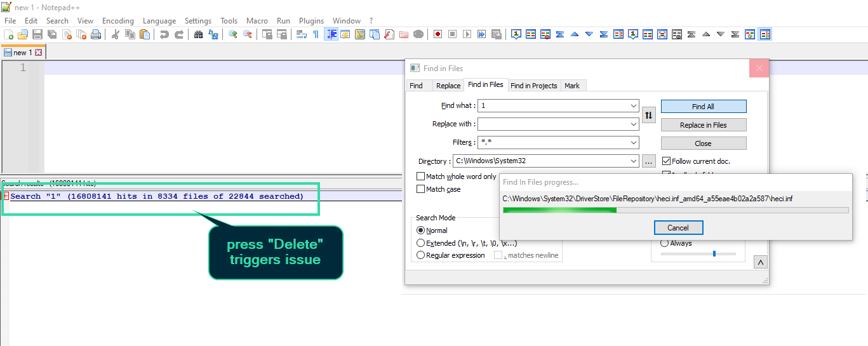Start macro recording with red circle

click(x=437, y=34)
